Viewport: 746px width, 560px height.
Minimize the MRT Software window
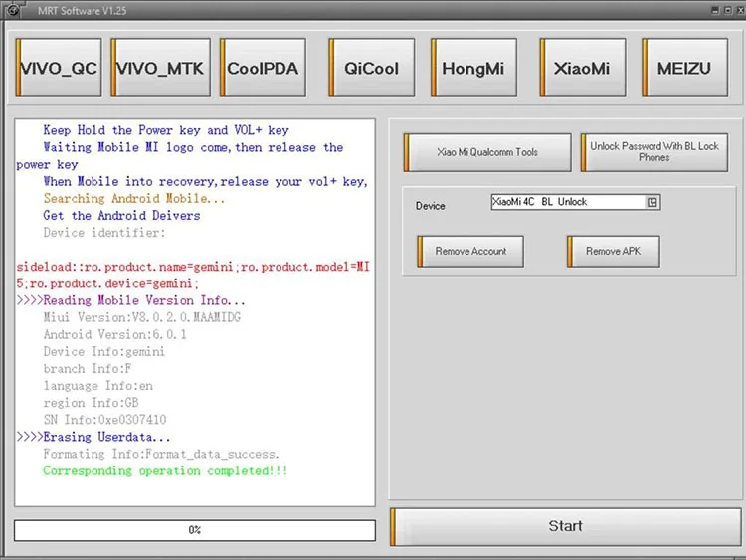coord(715,10)
